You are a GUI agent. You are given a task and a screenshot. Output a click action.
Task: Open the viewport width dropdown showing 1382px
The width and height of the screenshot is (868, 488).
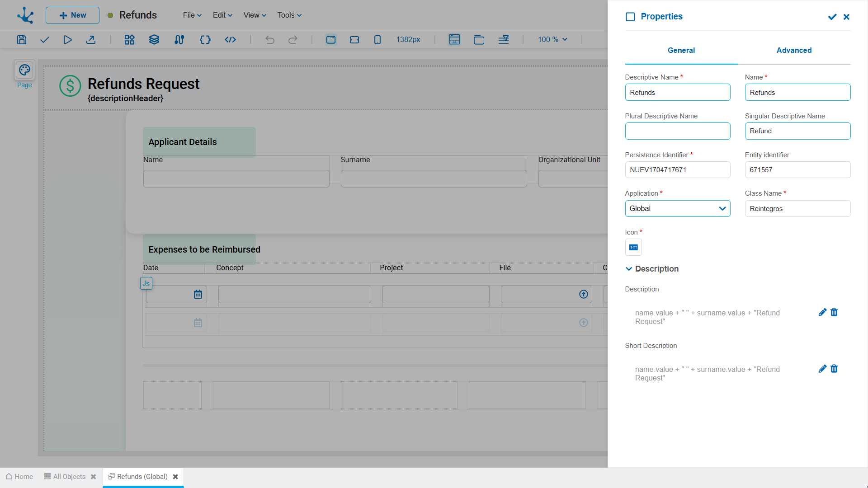click(x=409, y=39)
